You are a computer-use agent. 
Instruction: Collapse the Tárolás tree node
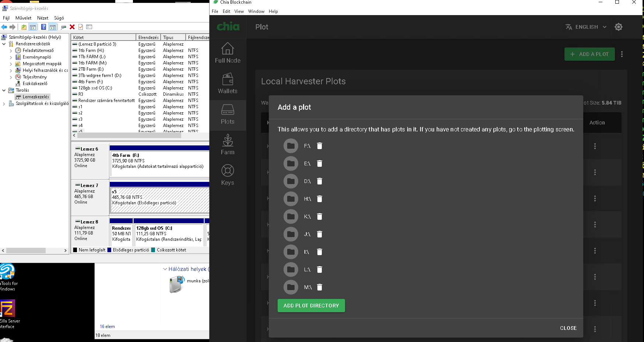(4, 90)
